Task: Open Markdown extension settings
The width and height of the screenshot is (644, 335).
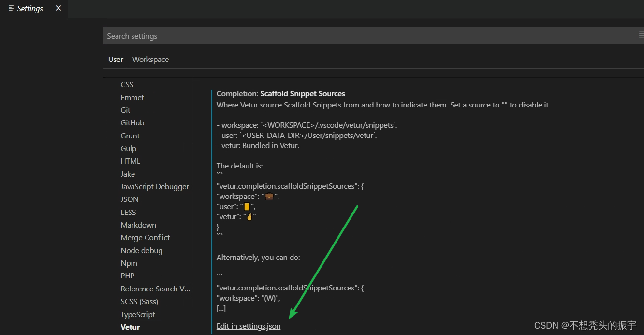Action: 138,225
